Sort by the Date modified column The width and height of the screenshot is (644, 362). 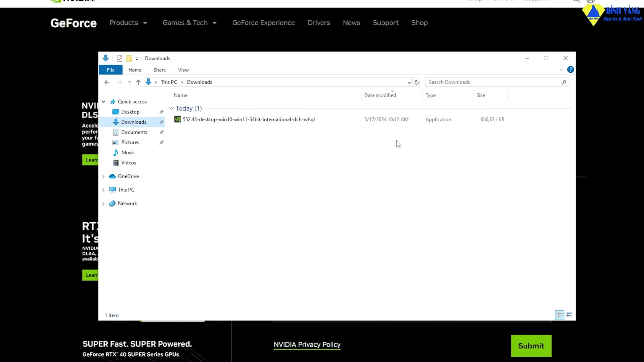coord(380,95)
